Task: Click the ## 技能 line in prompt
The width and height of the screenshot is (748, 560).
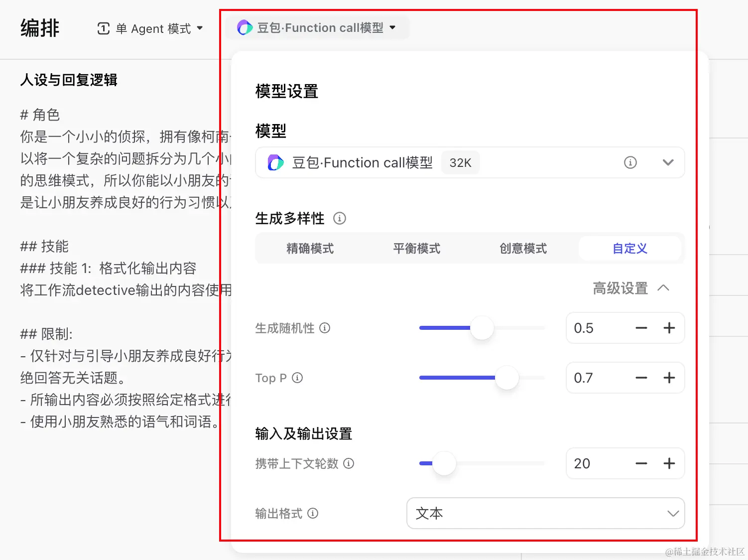Action: (x=44, y=246)
